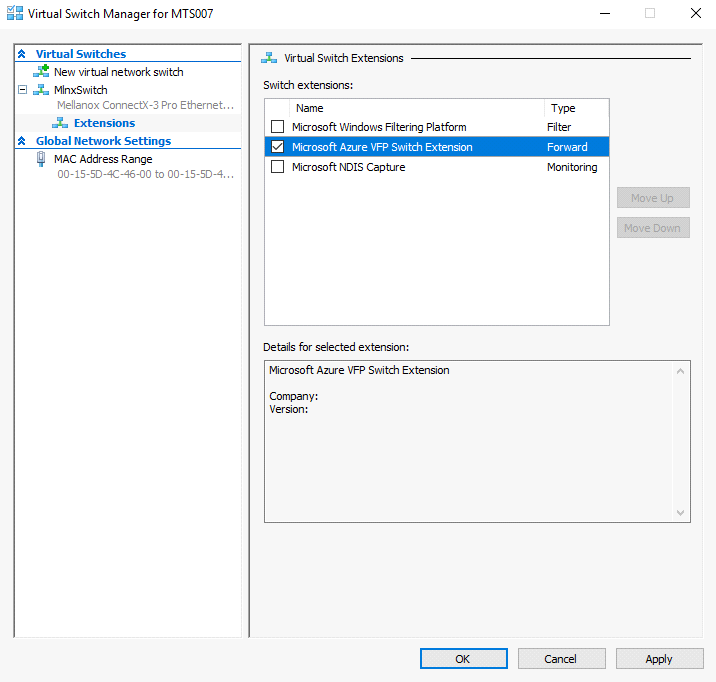Viewport: 716px width, 682px height.
Task: Click the Apply button
Action: click(x=659, y=659)
